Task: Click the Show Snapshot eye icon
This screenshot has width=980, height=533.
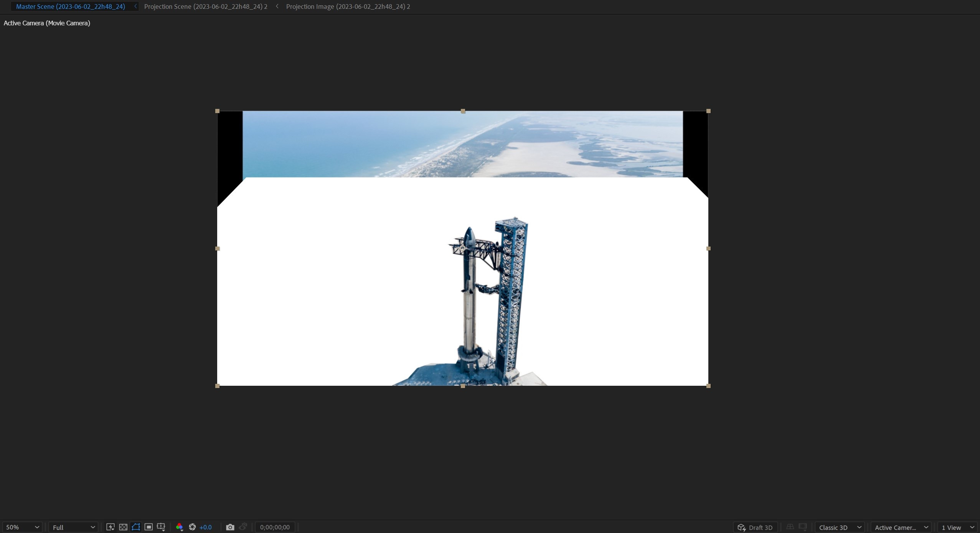Action: tap(243, 527)
